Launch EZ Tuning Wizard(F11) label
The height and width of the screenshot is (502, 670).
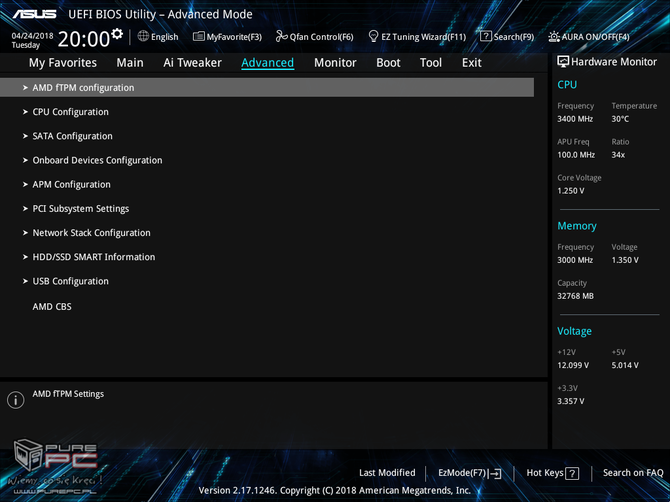(x=423, y=37)
